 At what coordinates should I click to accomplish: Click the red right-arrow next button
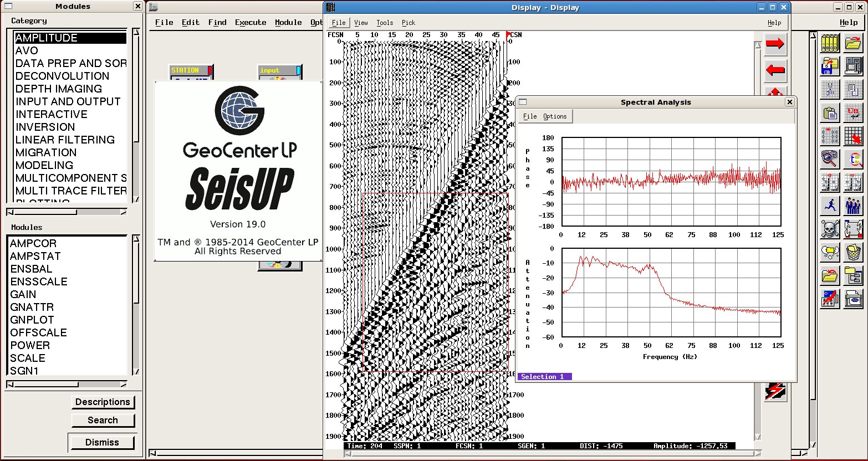tap(775, 44)
